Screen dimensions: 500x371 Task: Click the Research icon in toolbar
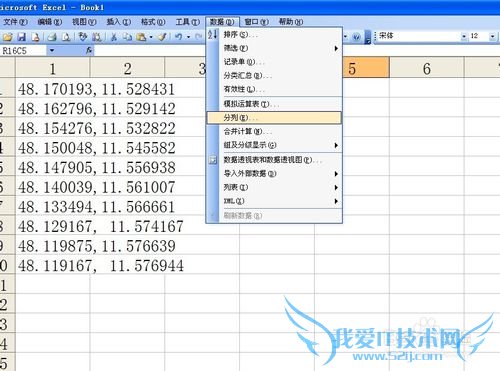pos(97,37)
